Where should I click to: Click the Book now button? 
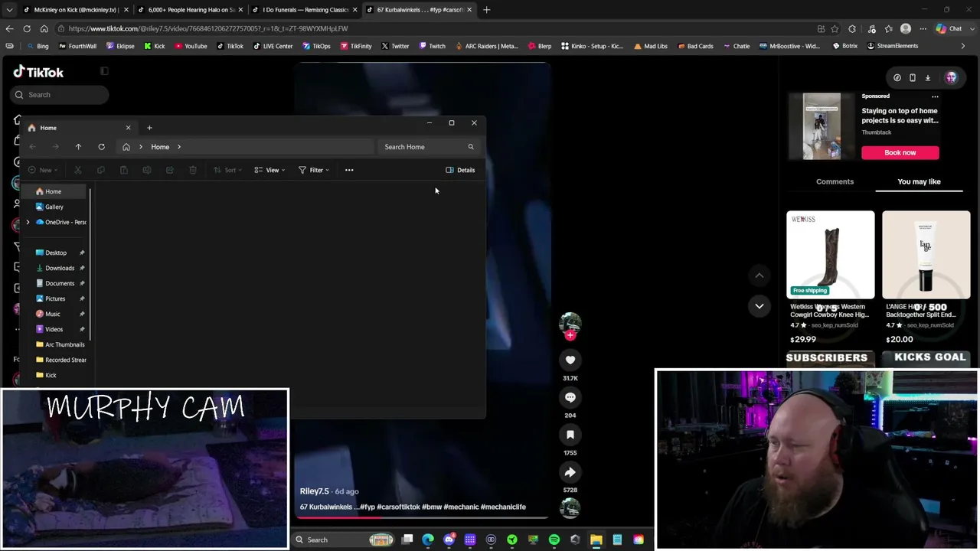(900, 152)
